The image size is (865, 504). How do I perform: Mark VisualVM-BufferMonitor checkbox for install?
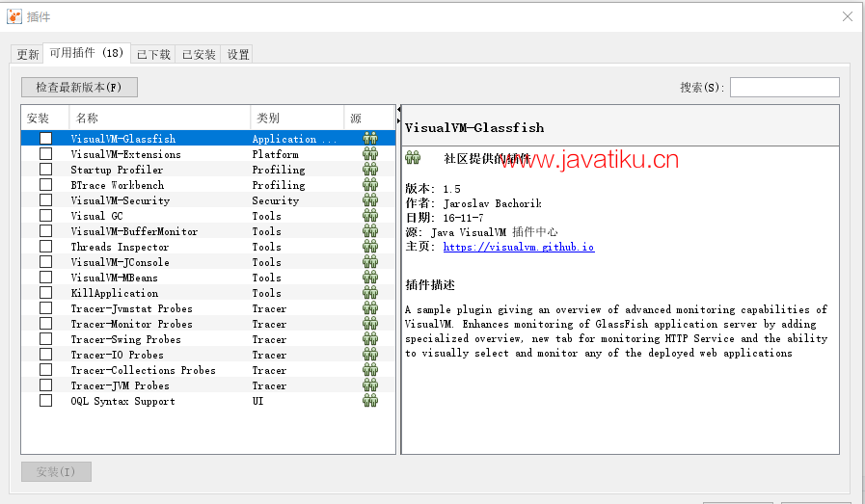[45, 231]
